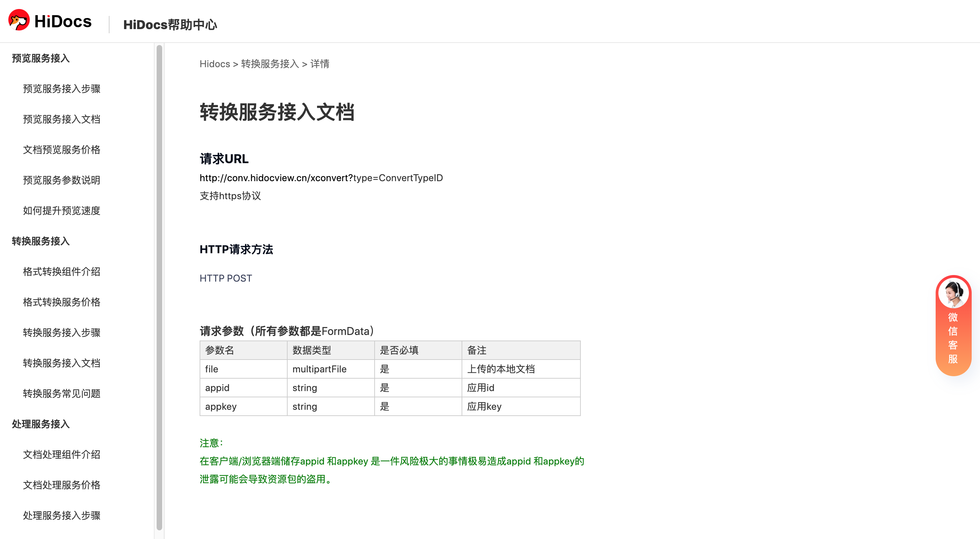Click the 详情 breadcrumb text

pyautogui.click(x=320, y=64)
